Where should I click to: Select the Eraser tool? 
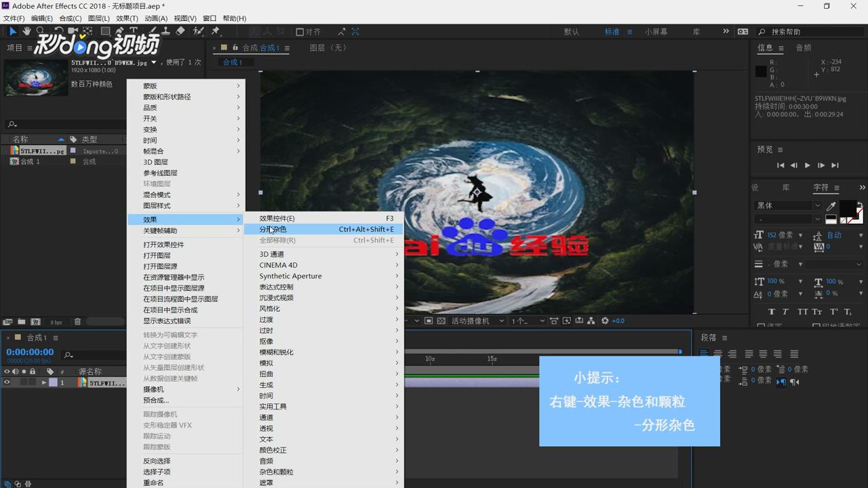(x=180, y=31)
